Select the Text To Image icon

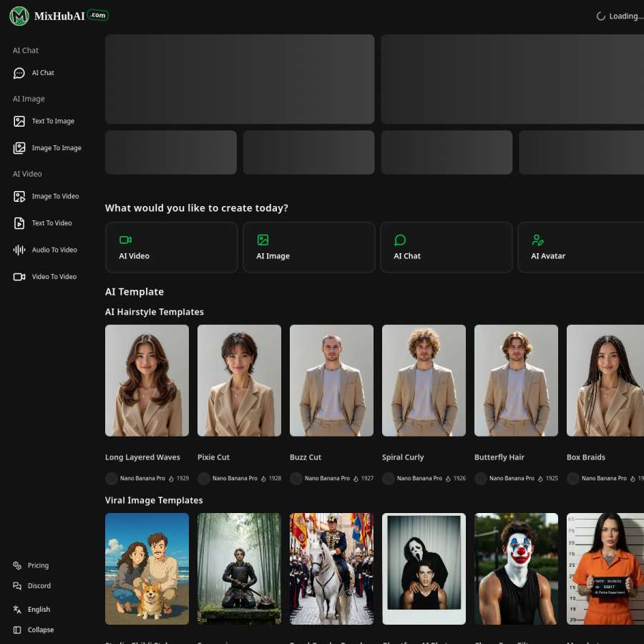(x=19, y=121)
